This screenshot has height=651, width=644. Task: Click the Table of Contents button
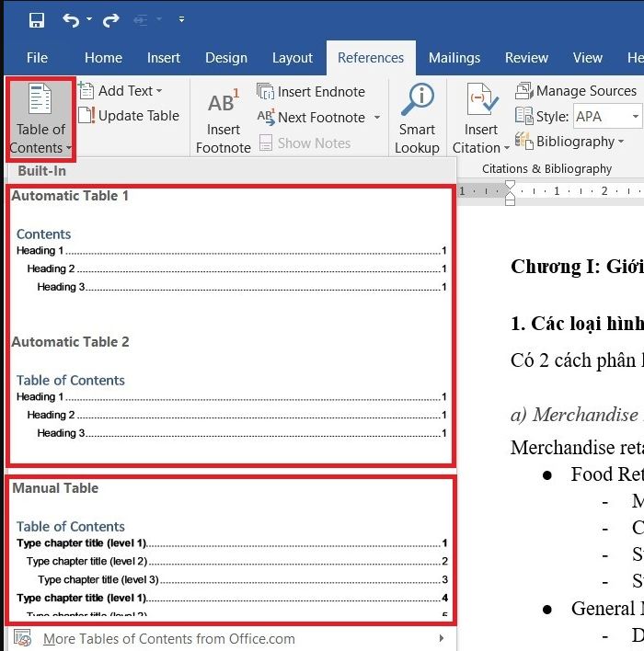coord(40,120)
